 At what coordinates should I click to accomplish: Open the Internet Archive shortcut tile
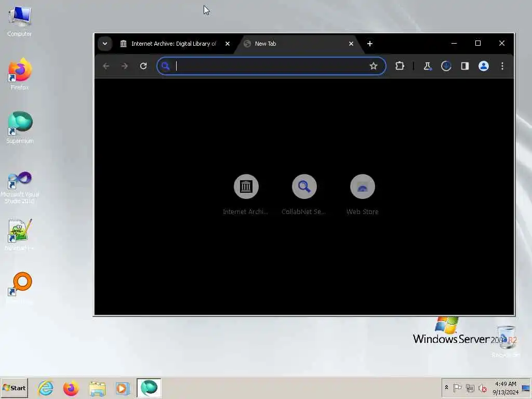click(x=246, y=194)
